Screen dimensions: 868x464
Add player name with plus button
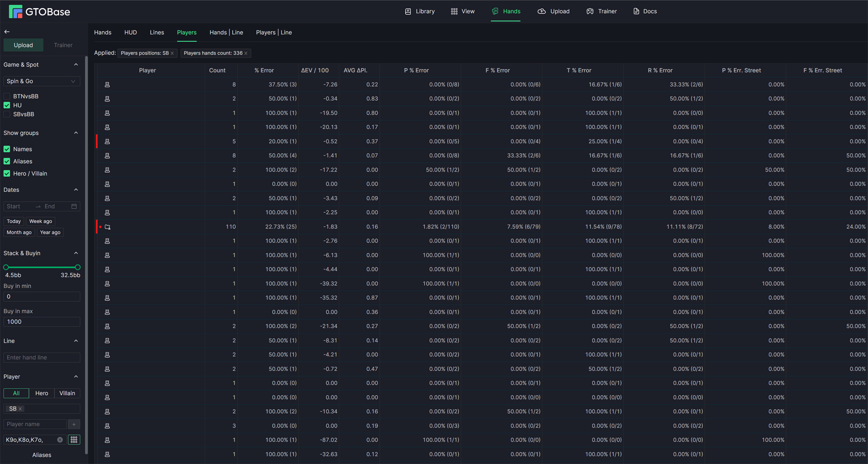[74, 425]
